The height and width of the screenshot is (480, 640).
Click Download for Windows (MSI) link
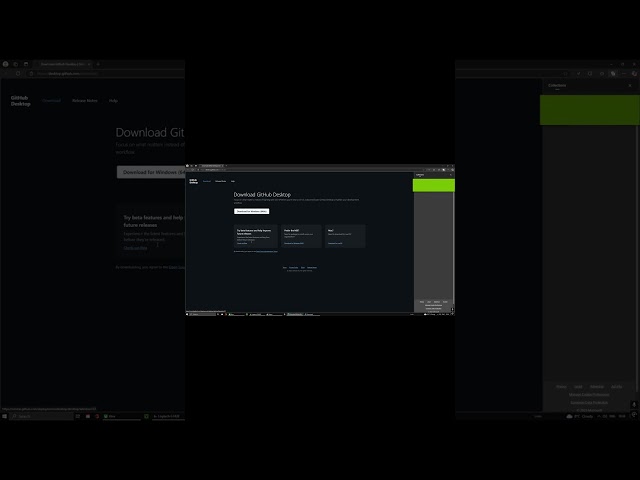[x=294, y=243]
